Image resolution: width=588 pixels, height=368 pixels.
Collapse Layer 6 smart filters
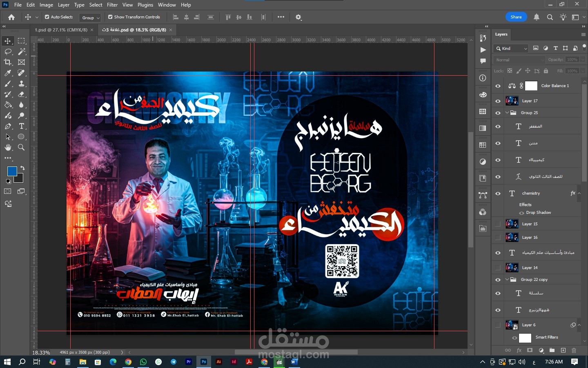coord(579,325)
